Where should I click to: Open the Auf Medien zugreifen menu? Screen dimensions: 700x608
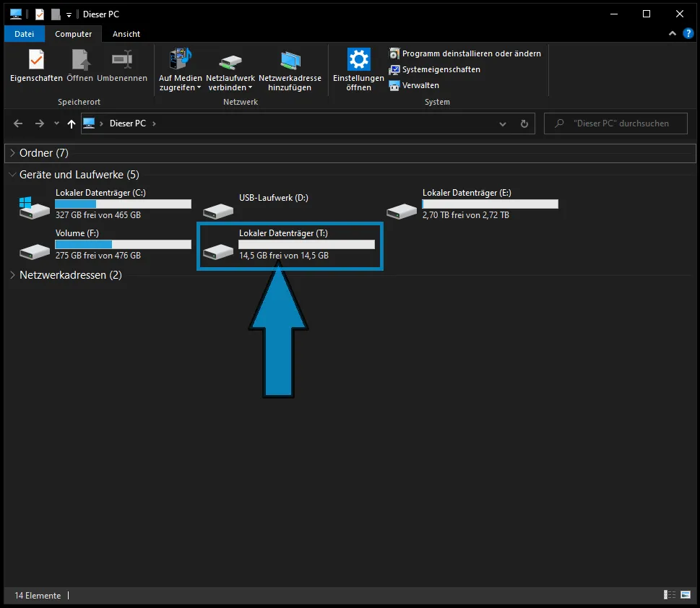click(x=181, y=69)
